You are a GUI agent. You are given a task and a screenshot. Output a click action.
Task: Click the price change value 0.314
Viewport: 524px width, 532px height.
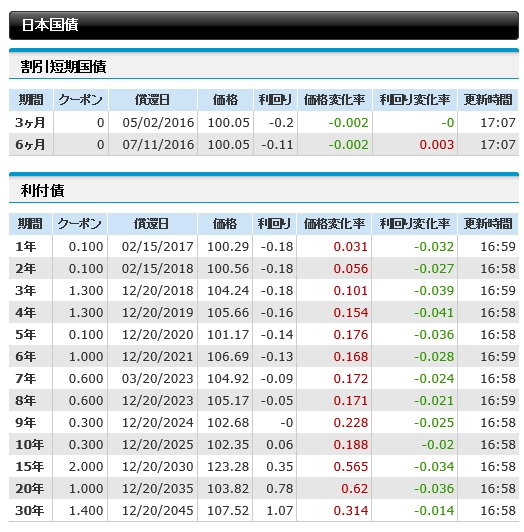(x=351, y=510)
